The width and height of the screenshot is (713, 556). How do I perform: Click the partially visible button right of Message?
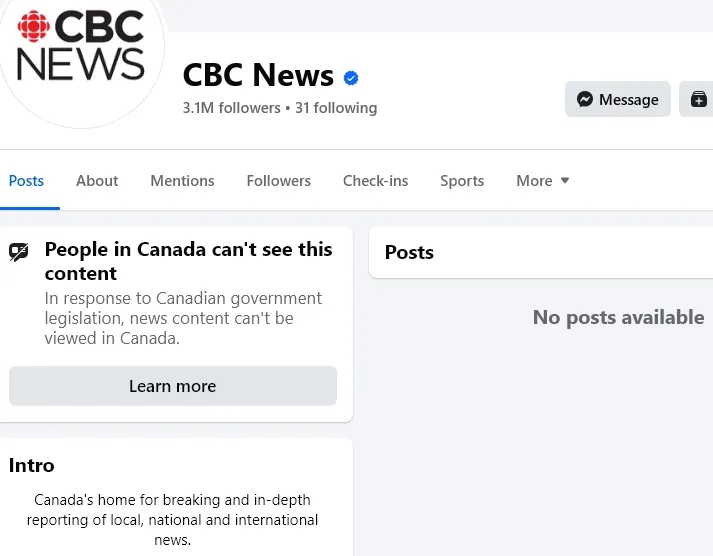[x=698, y=99]
